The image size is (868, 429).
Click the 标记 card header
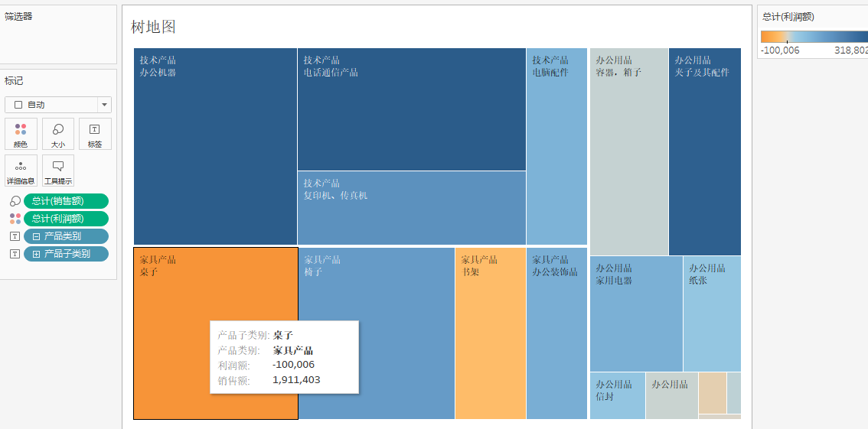tap(14, 81)
